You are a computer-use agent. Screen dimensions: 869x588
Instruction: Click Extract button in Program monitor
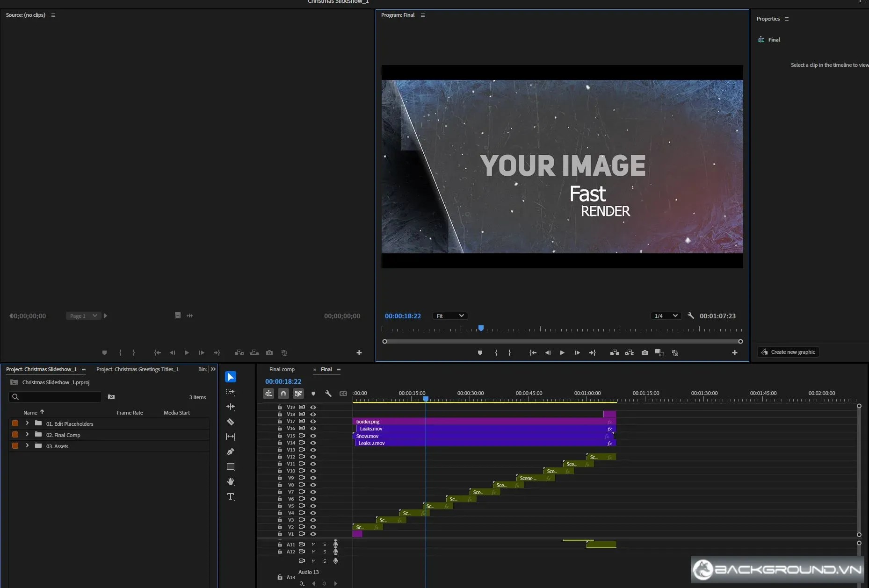630,353
